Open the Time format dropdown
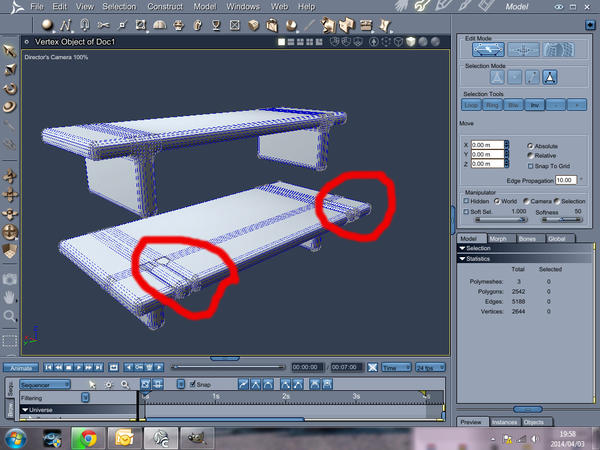Image resolution: width=600 pixels, height=450 pixels. click(x=396, y=367)
